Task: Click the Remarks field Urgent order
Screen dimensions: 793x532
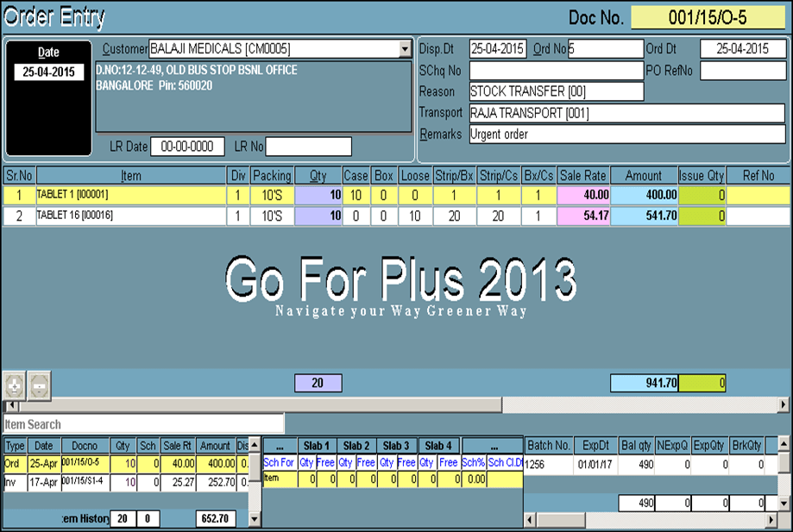Action: 627,135
